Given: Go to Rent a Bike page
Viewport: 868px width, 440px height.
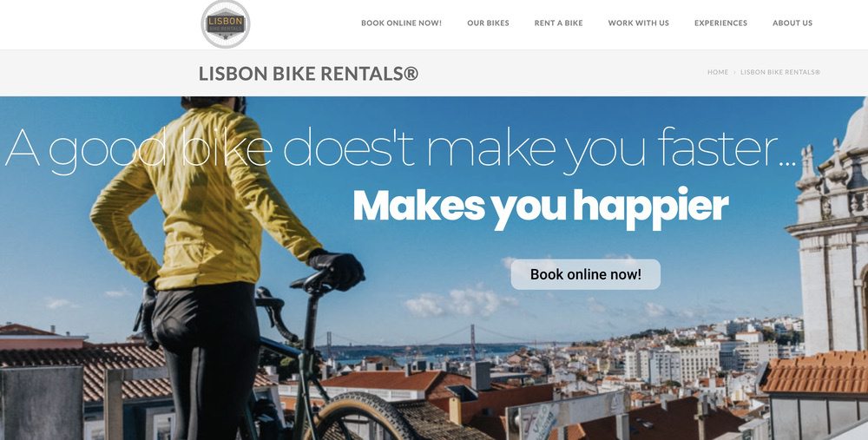Looking at the screenshot, I should click(x=558, y=23).
